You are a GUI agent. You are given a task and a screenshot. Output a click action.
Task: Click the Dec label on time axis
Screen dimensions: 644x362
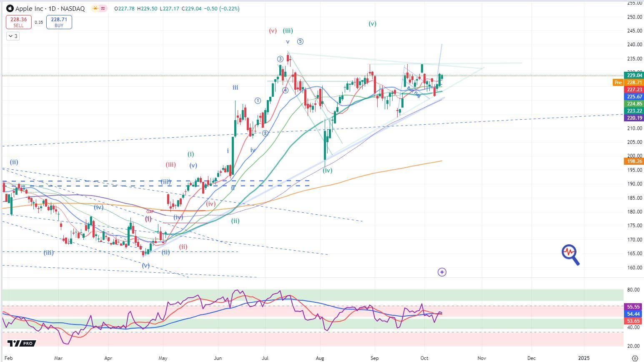[x=531, y=358]
